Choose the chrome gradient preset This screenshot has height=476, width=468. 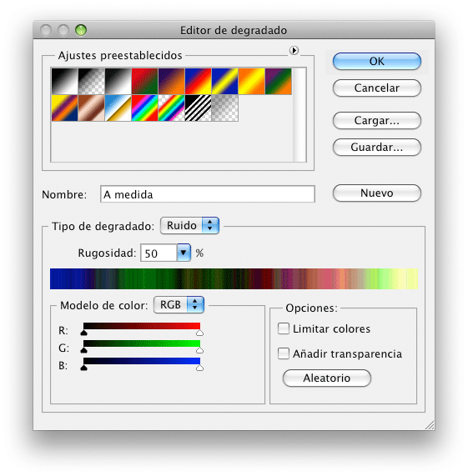118,108
